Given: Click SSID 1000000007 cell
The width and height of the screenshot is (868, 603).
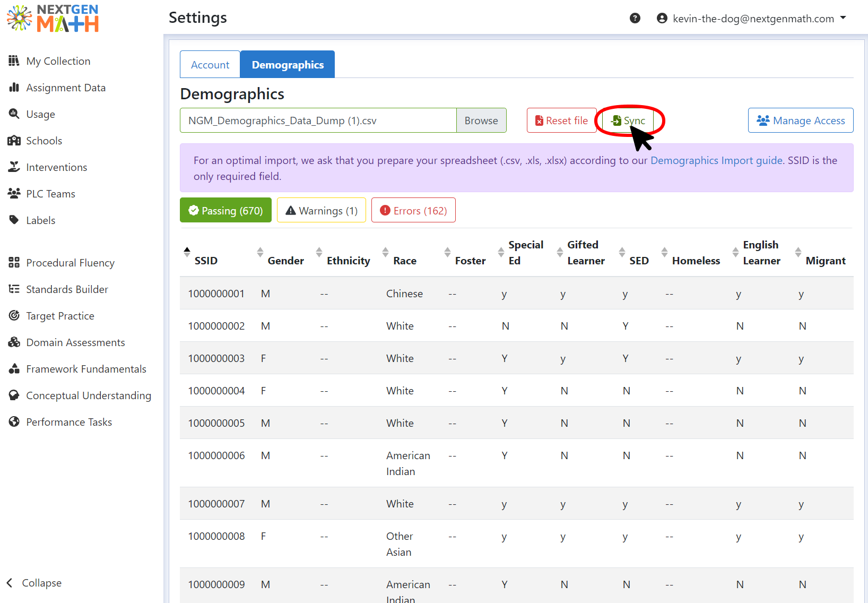Looking at the screenshot, I should pos(216,504).
